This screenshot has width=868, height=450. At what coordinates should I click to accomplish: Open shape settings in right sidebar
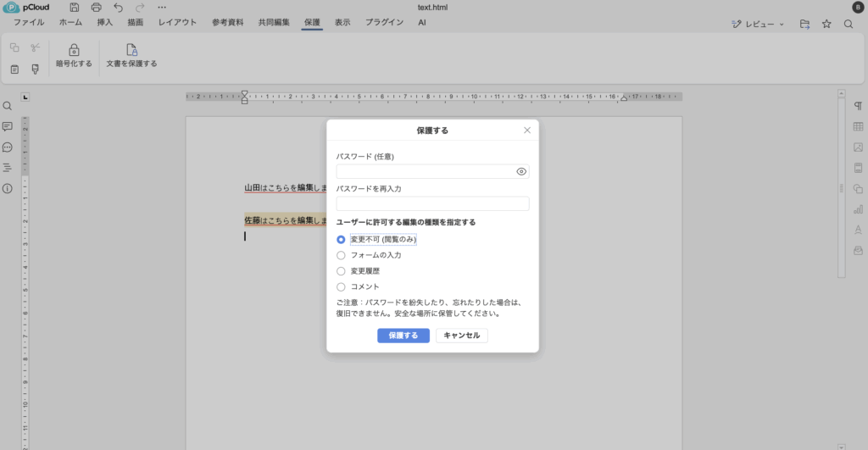click(x=858, y=189)
